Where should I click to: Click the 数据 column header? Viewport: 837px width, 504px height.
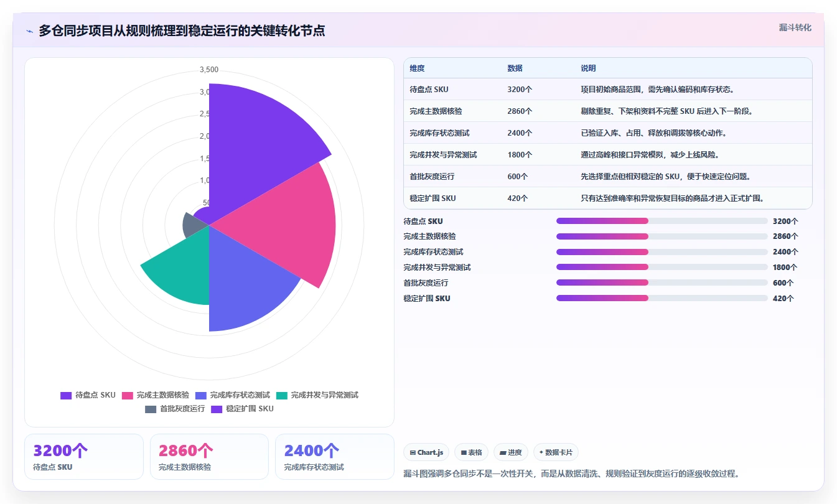(515, 68)
